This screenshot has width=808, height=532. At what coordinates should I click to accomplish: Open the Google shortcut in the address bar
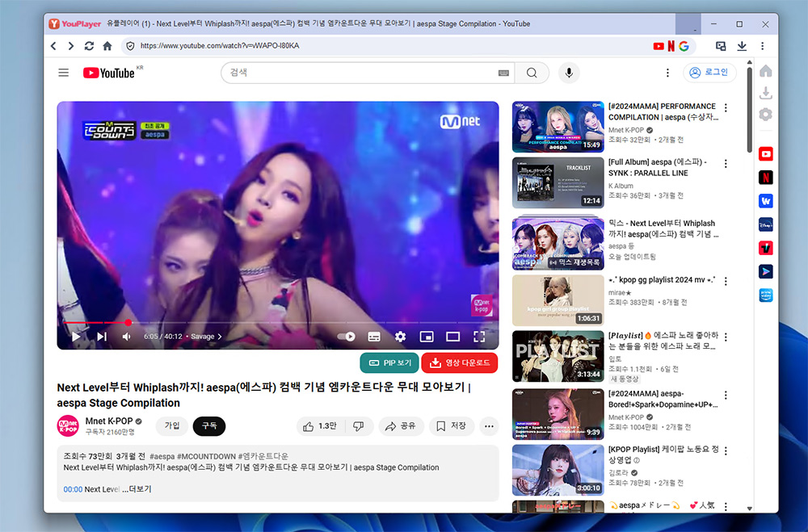click(684, 46)
